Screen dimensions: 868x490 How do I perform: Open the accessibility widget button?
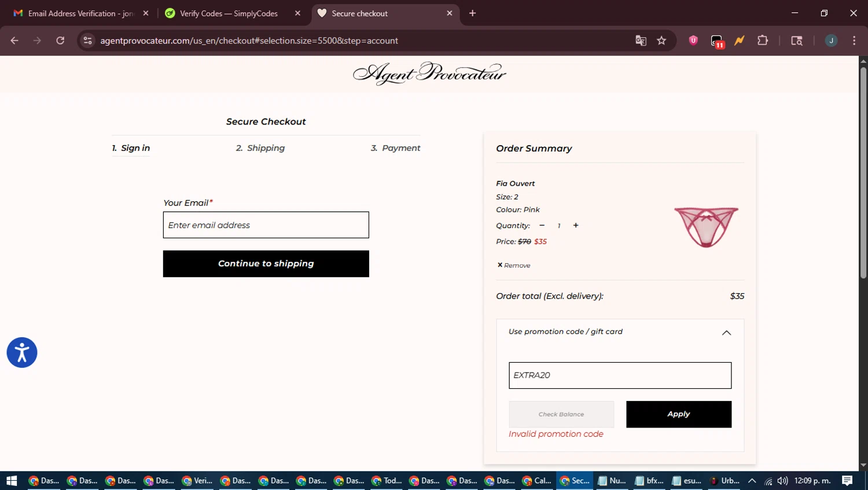point(22,352)
